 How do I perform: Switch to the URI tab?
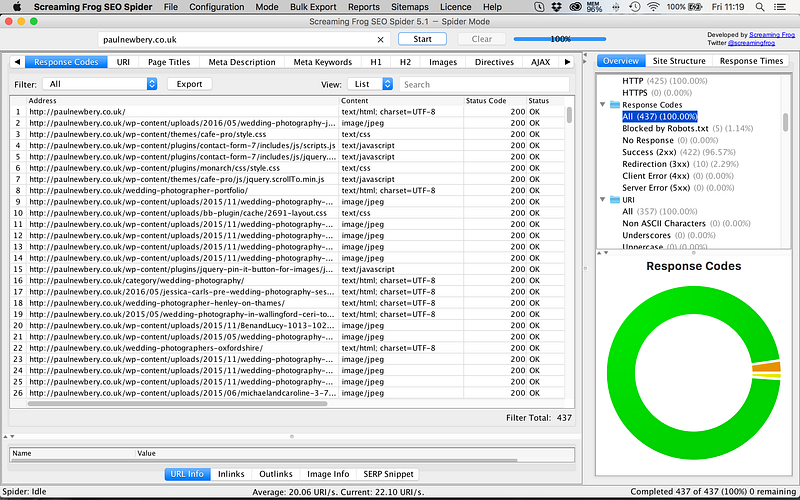click(123, 62)
